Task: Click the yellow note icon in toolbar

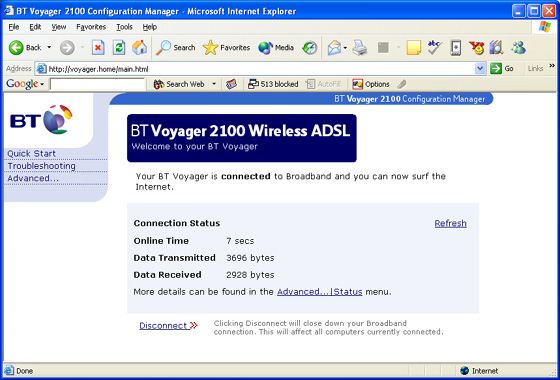Action: [x=414, y=48]
